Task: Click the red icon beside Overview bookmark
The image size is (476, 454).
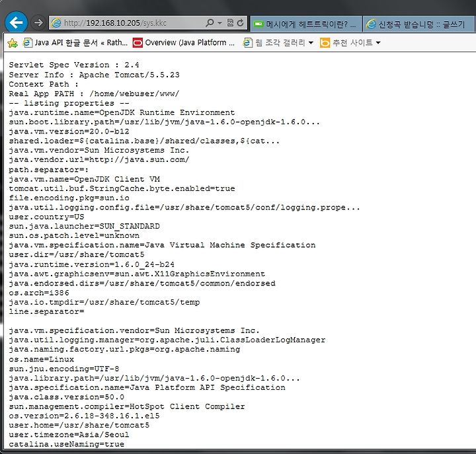Action: click(x=138, y=43)
